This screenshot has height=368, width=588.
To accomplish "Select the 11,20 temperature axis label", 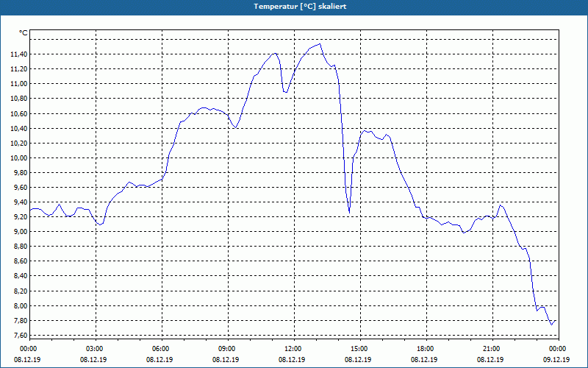I will point(19,68).
